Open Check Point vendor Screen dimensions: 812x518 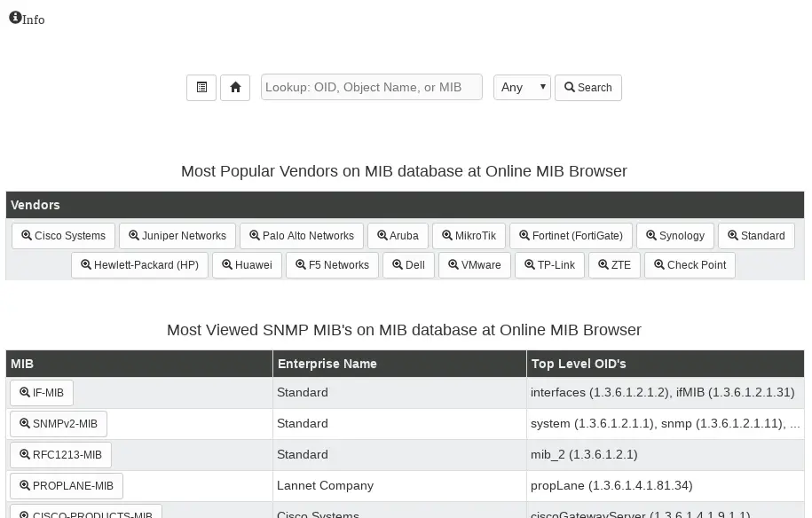(690, 265)
